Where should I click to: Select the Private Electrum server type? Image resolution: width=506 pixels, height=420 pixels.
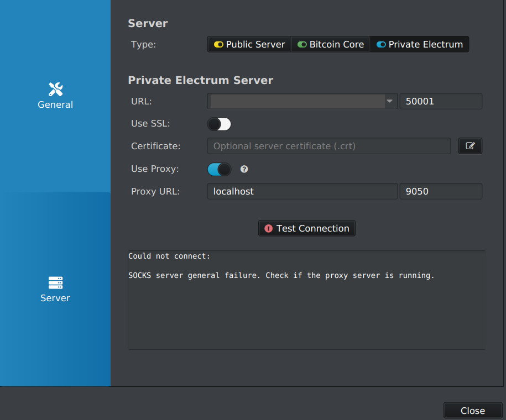pos(420,44)
